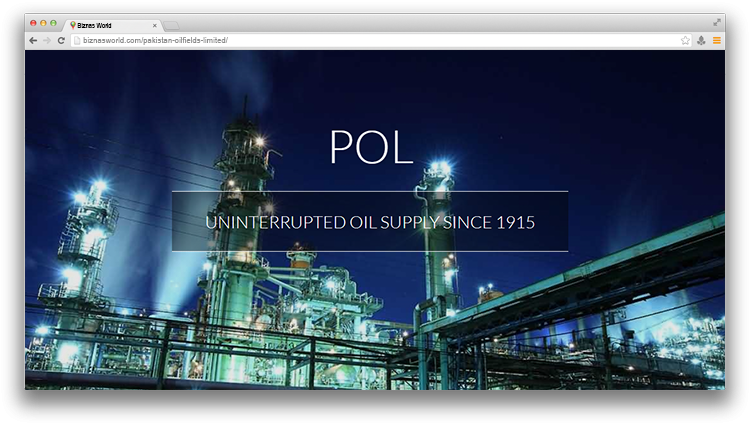The image size is (750, 425).
Task: Bookmark this page with the star icon
Action: (685, 40)
